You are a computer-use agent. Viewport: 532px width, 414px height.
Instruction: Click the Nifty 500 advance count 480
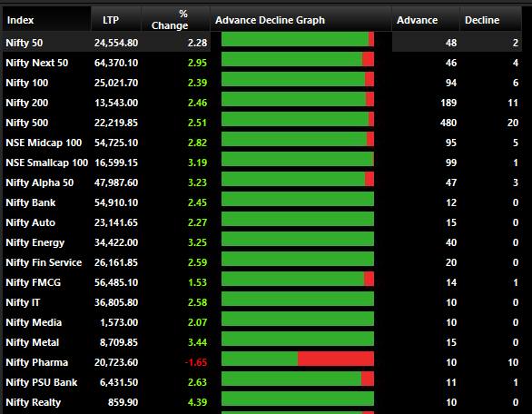448,123
